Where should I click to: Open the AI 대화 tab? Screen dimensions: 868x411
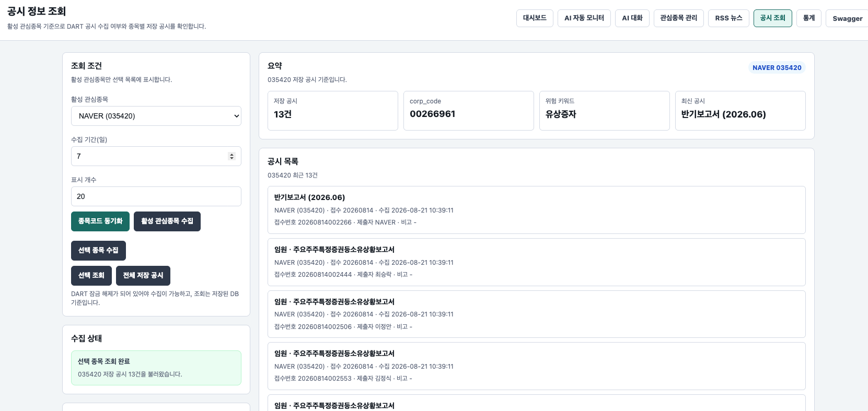[632, 18]
